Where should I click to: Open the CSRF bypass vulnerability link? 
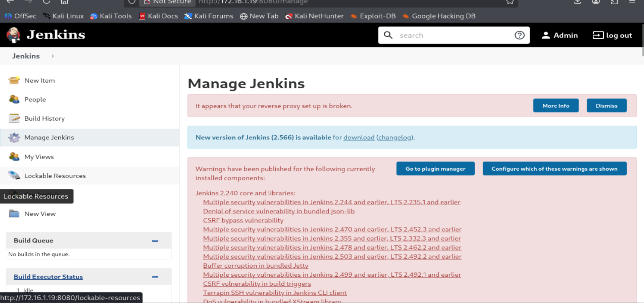[x=243, y=220]
